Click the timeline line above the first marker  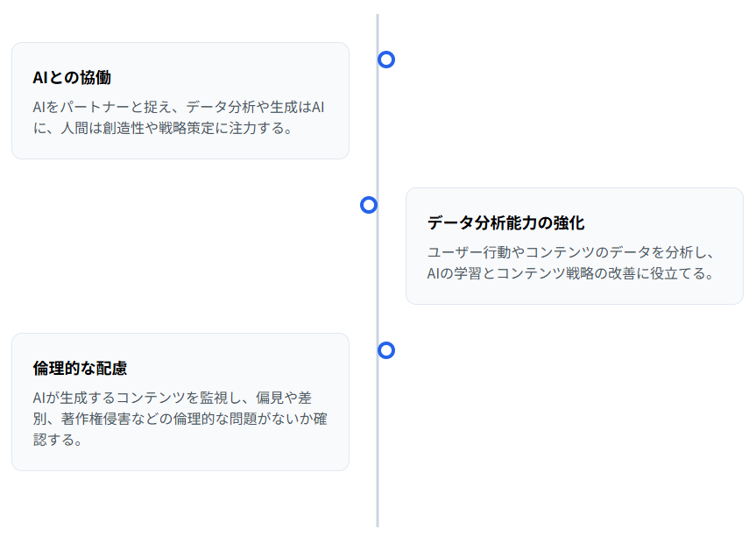[378, 31]
